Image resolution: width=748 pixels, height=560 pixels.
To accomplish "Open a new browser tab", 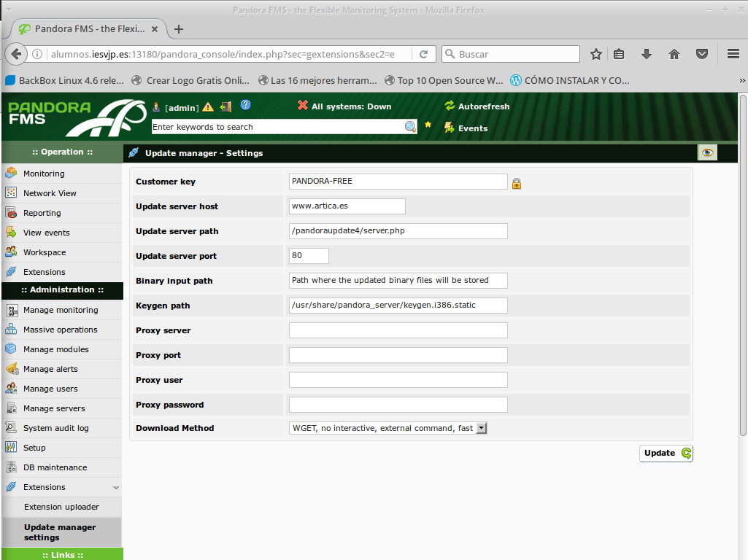I will 179,29.
